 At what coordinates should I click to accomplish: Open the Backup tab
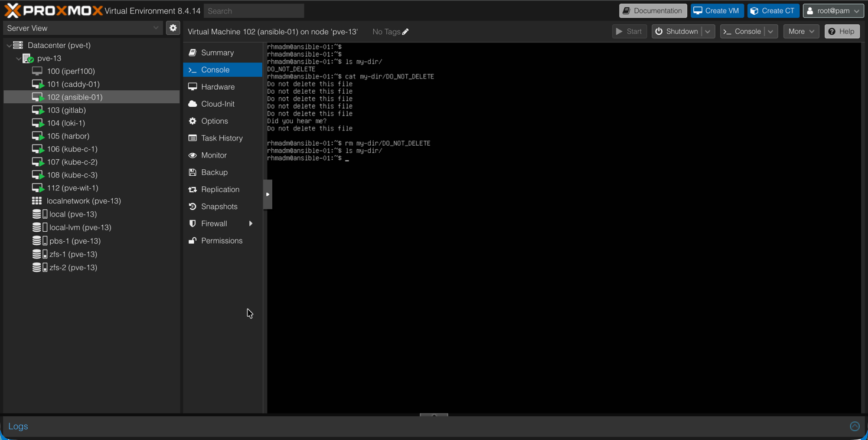[x=223, y=172]
